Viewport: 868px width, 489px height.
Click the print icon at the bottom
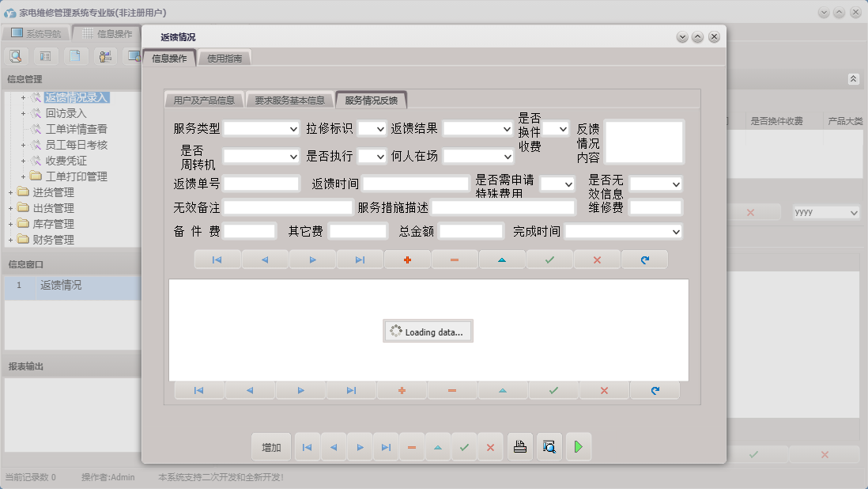click(x=519, y=447)
